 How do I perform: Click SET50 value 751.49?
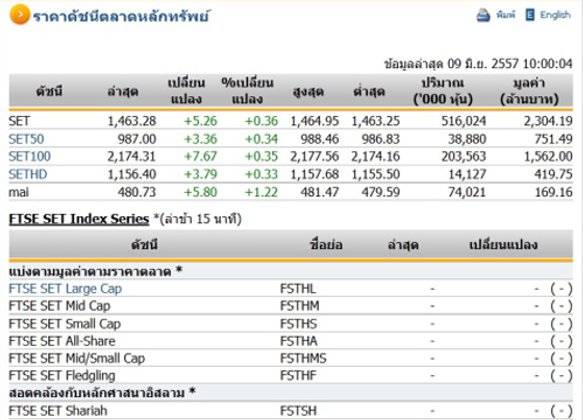click(554, 139)
